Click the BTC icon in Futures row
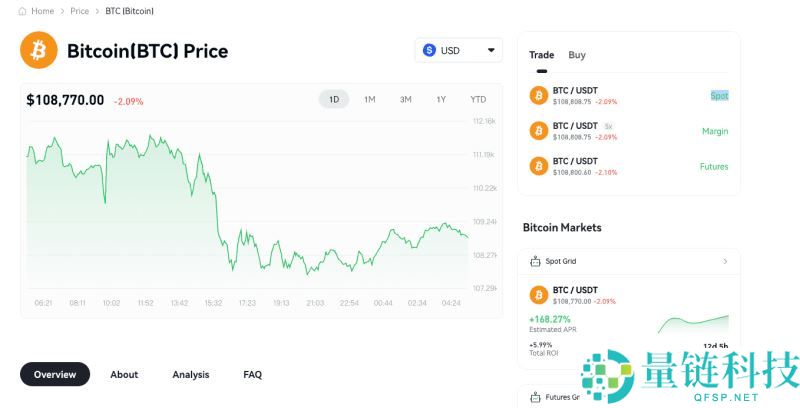Screen dimensions: 800x408 point(539,166)
